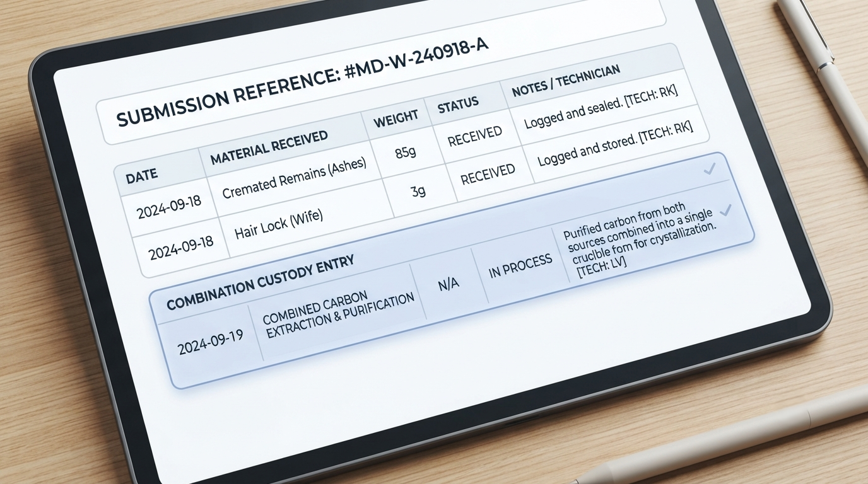Screen dimensions: 868x484
Task: Click the STATUS column header
Action: [x=457, y=105]
